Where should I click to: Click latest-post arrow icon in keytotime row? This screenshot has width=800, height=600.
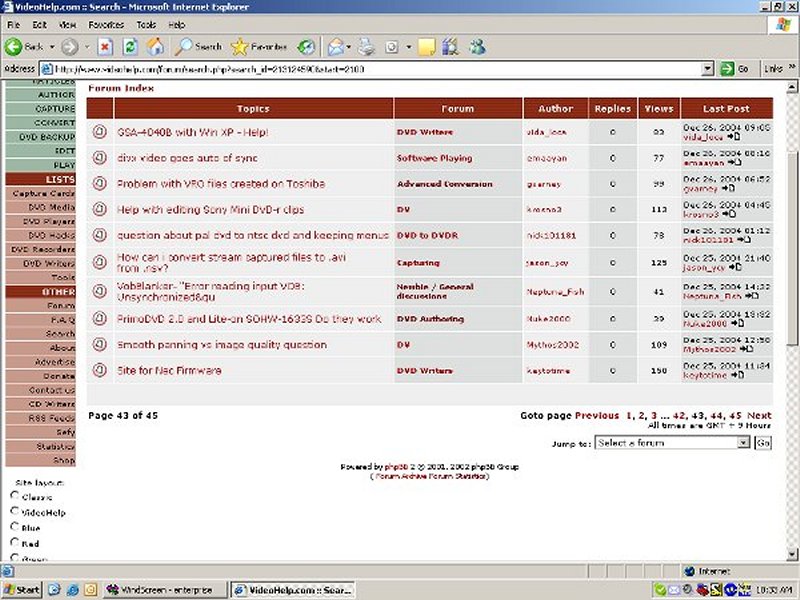(x=737, y=375)
